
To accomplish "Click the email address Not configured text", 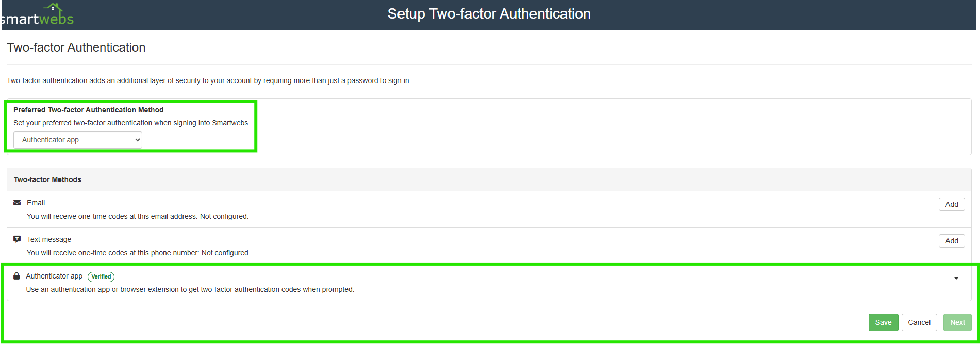I will pyautogui.click(x=224, y=216).
